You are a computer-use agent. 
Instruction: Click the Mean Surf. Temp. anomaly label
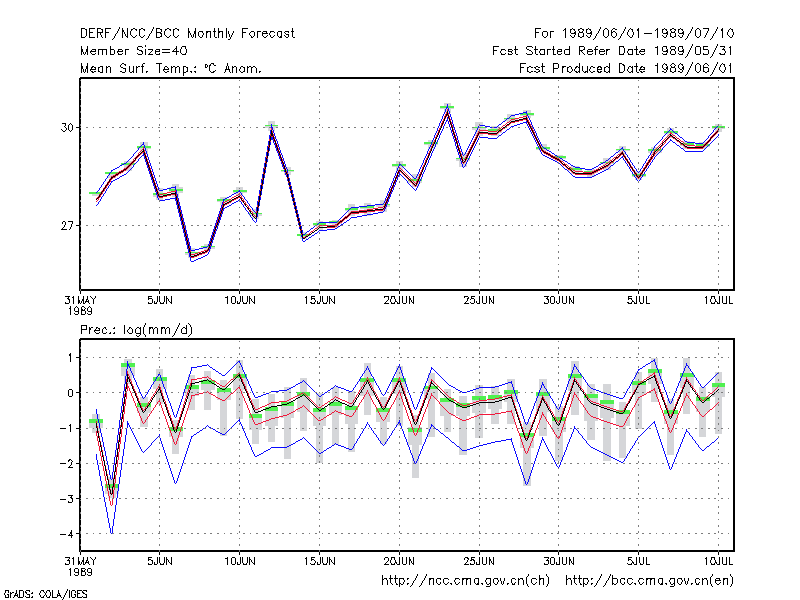click(x=171, y=68)
